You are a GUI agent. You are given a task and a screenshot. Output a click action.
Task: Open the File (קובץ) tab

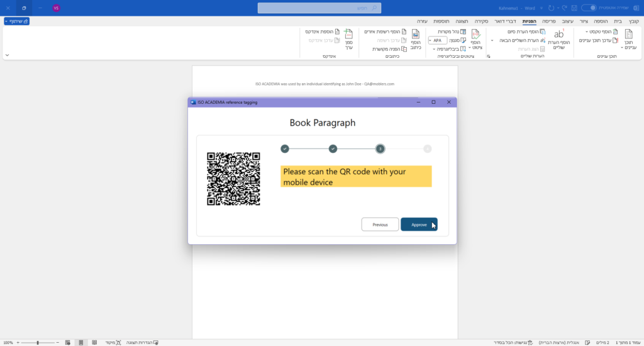(x=633, y=21)
